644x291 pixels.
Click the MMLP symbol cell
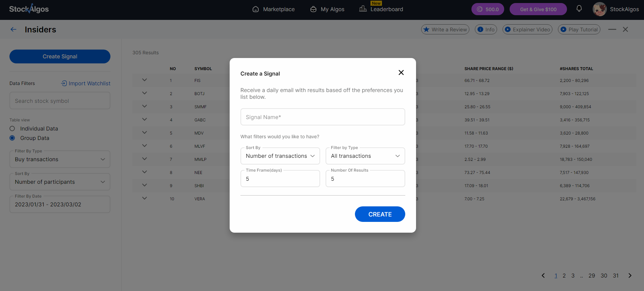pyautogui.click(x=200, y=159)
